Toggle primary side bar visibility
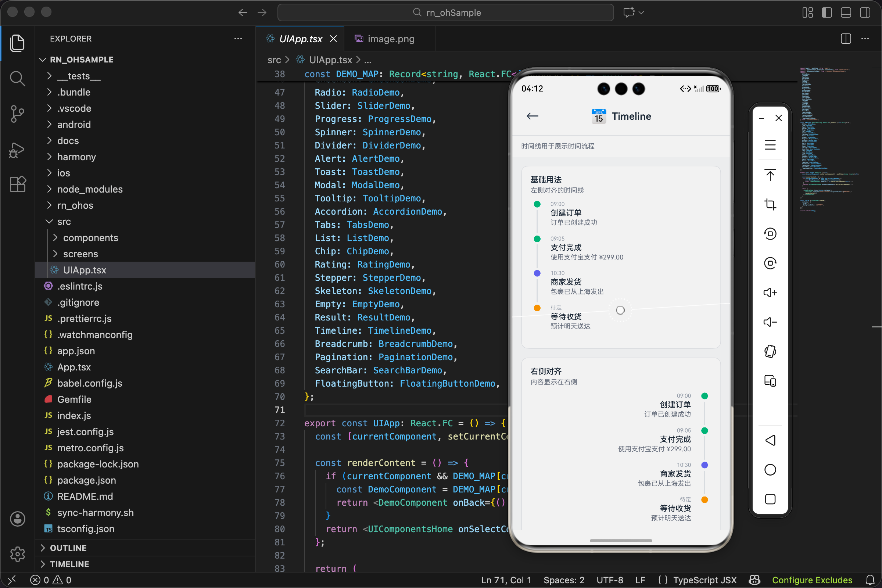 coord(827,13)
